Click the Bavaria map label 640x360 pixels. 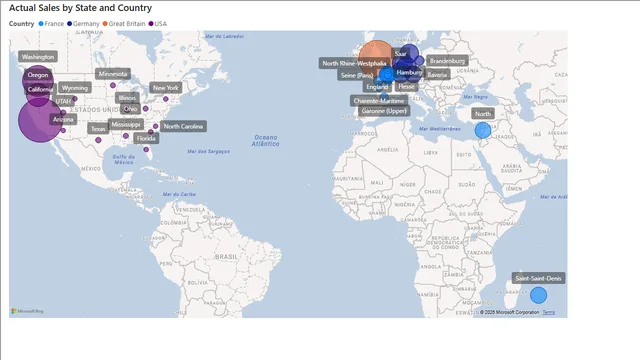click(x=437, y=75)
